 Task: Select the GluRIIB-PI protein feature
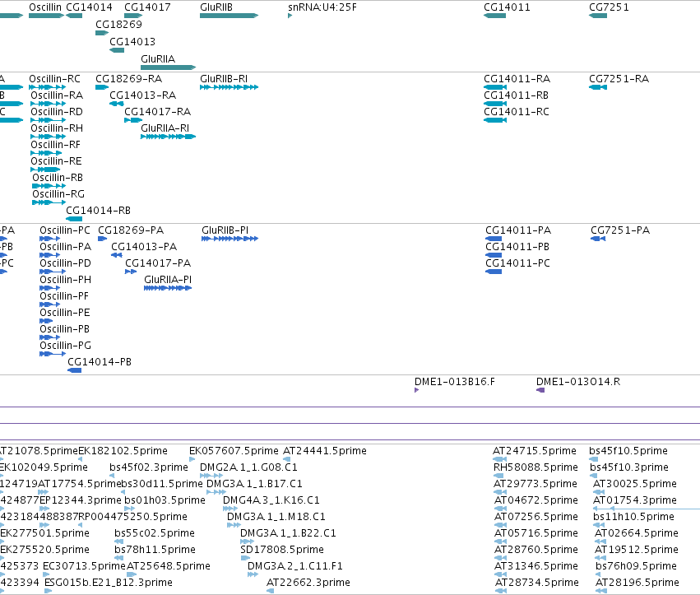(230, 239)
